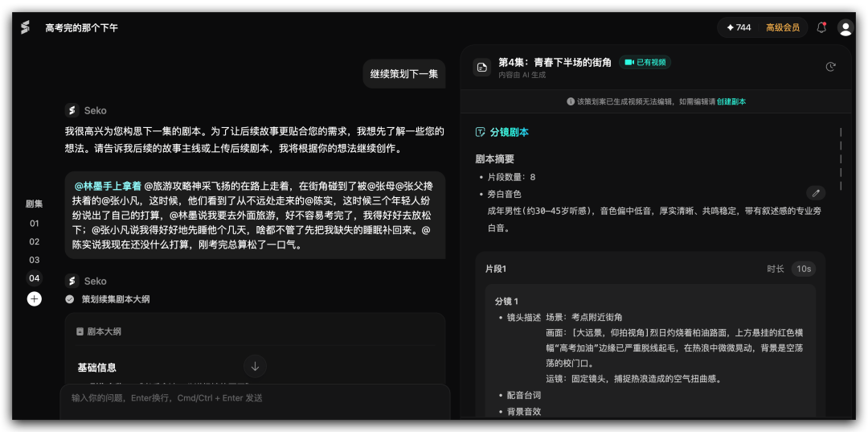Click the 片段数量：8 row
Screen dimensions: 868x432
511,177
